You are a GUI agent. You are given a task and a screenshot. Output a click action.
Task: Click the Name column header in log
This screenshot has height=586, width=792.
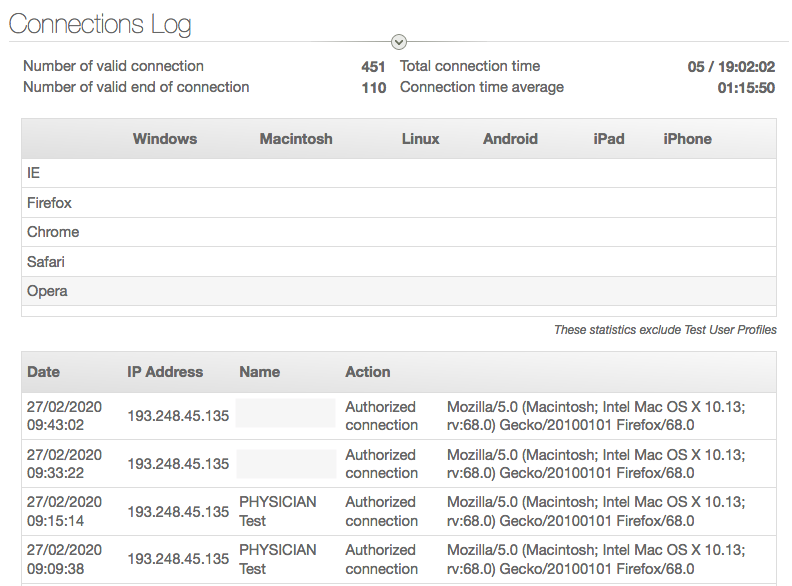point(260,372)
